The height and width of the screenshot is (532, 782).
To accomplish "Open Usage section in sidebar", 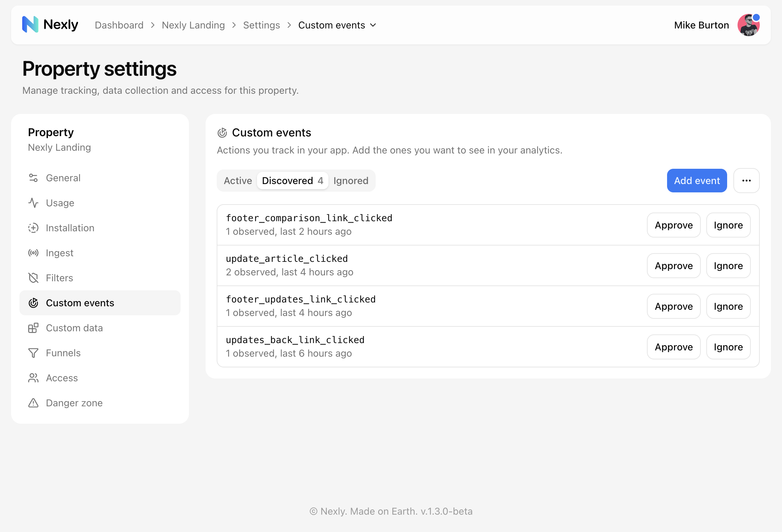I will [x=100, y=203].
